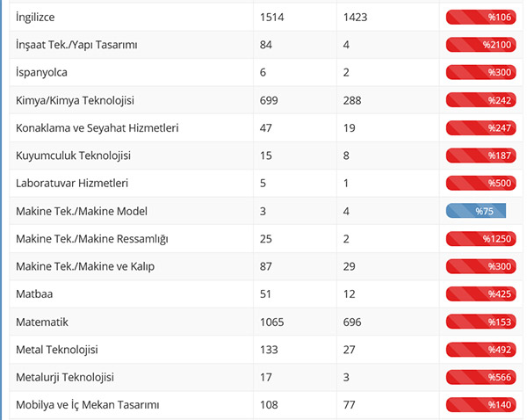Click the Makine Tek./Makine Ressamlığı label
The image size is (527, 420).
(92, 239)
